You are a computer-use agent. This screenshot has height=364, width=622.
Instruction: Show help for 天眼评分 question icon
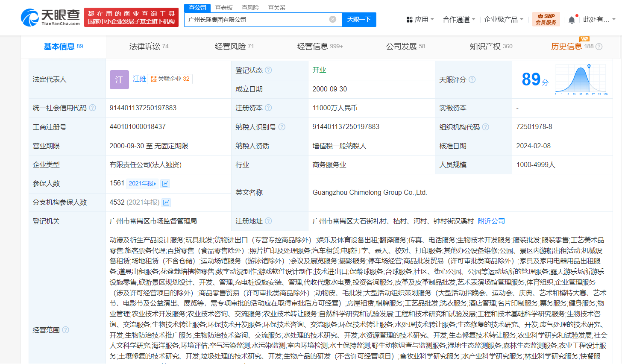click(472, 79)
